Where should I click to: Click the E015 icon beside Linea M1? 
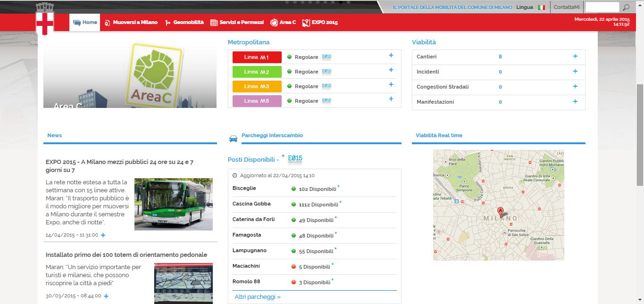tap(326, 57)
